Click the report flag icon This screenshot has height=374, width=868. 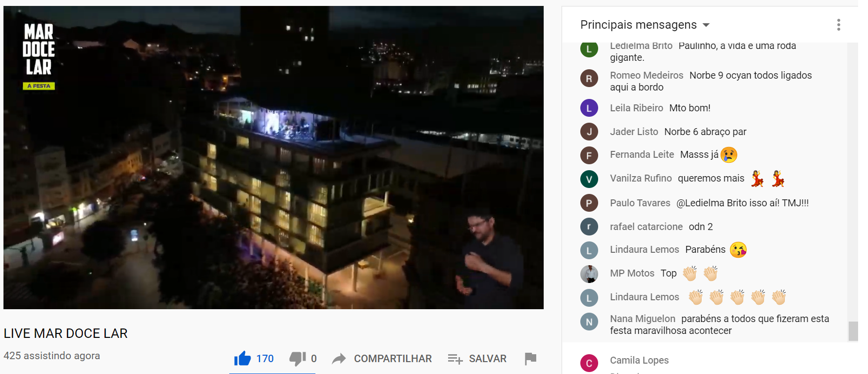click(530, 358)
